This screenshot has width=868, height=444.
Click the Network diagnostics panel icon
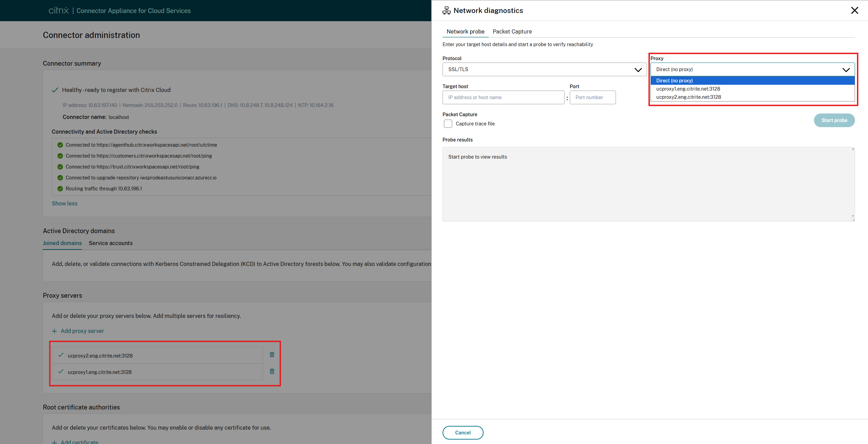point(446,10)
